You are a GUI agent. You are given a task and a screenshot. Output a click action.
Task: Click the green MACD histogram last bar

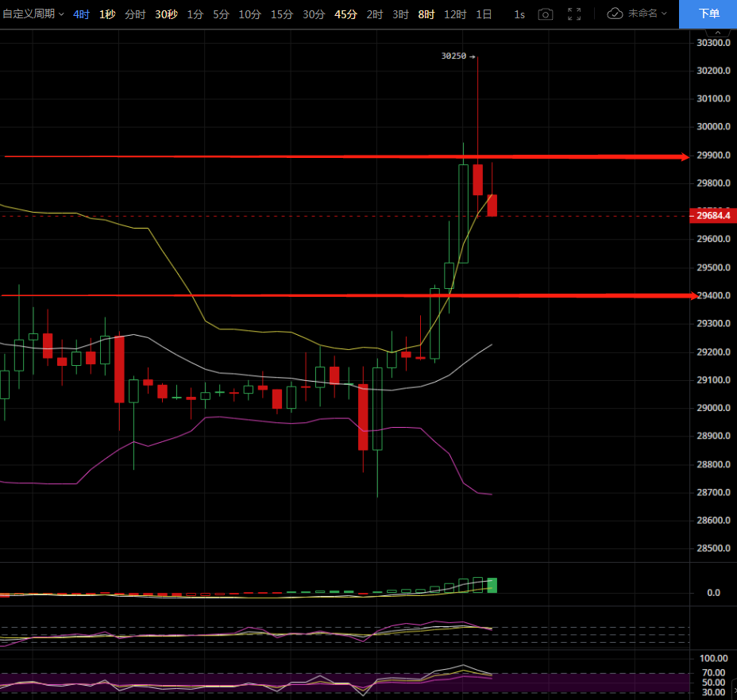click(x=492, y=586)
